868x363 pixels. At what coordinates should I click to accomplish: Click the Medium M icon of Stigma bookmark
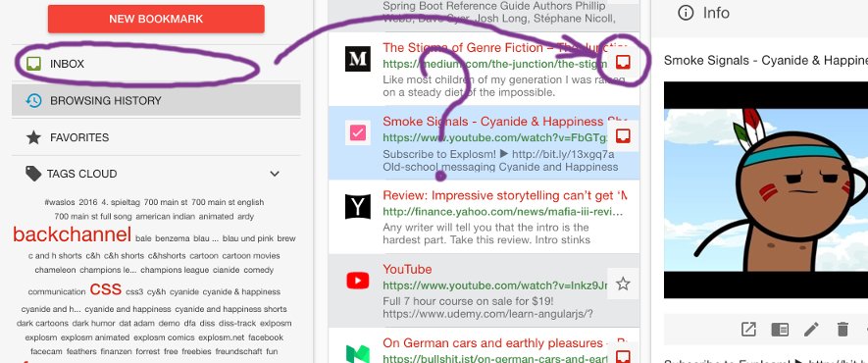point(358,59)
